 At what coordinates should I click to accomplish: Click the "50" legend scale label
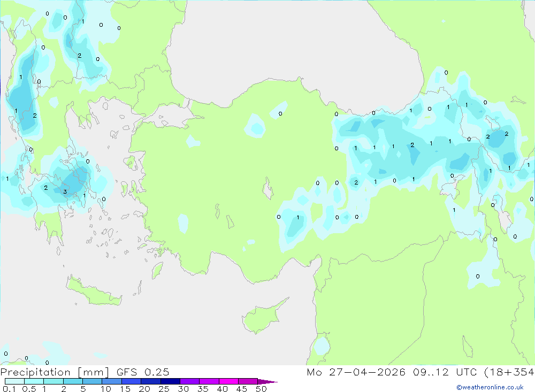261,389
